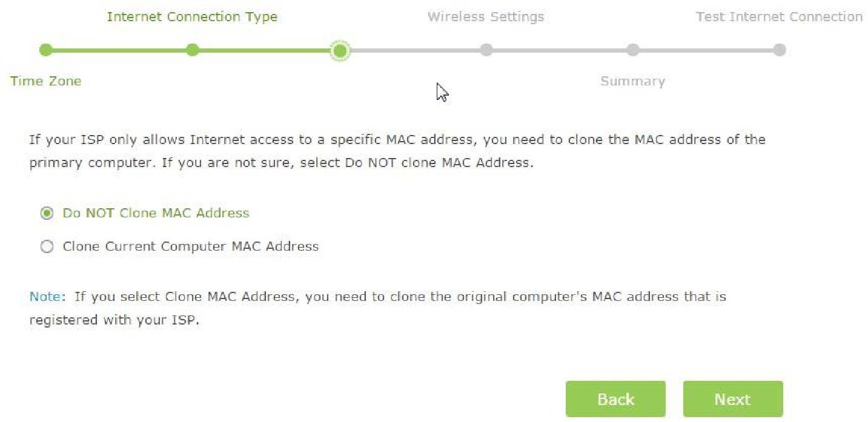Click the 'Test Internet Connection' step label
The image size is (868, 422).
click(779, 17)
